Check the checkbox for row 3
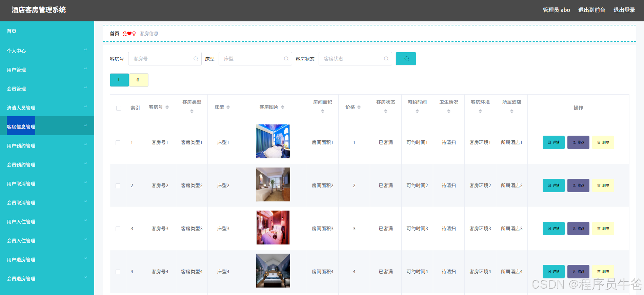 [x=118, y=229]
